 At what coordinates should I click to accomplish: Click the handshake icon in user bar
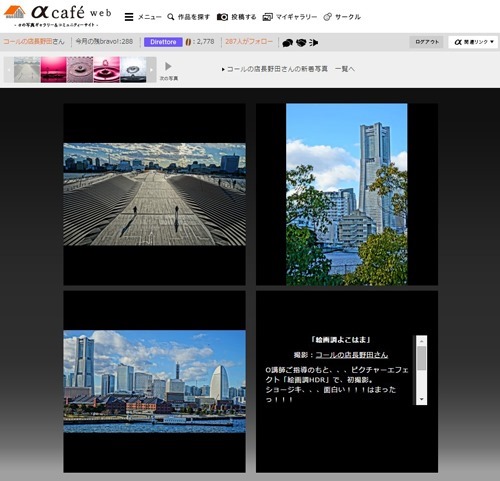(x=301, y=43)
